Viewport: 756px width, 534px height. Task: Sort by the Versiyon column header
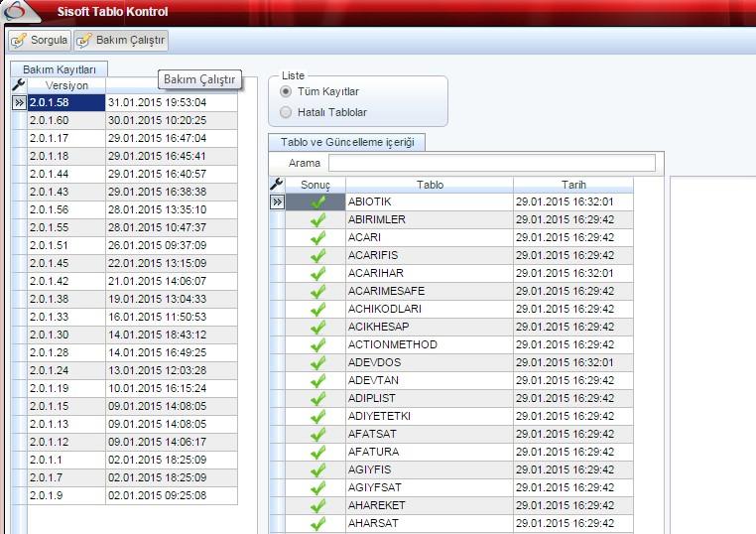66,86
